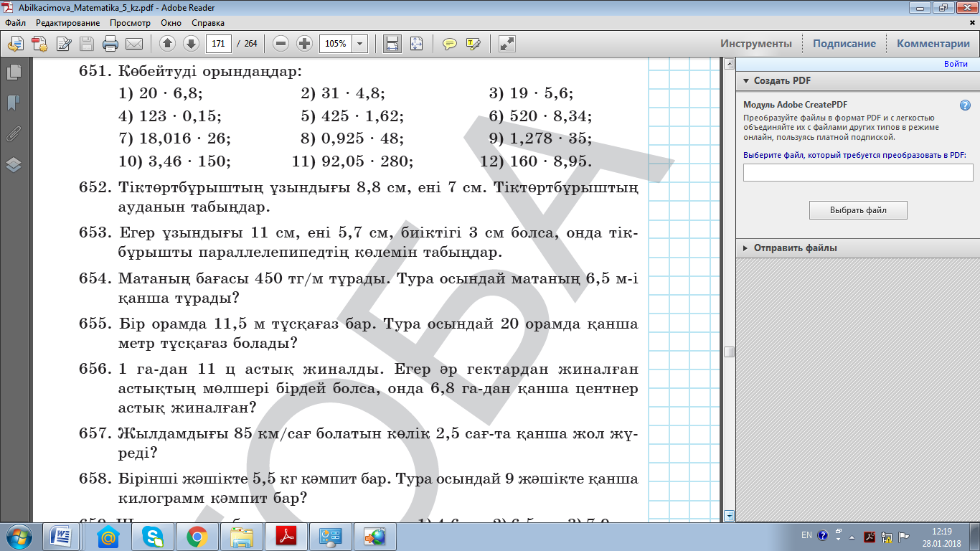Click the EN language indicator in tray
The height and width of the screenshot is (551, 980).
pos(806,535)
